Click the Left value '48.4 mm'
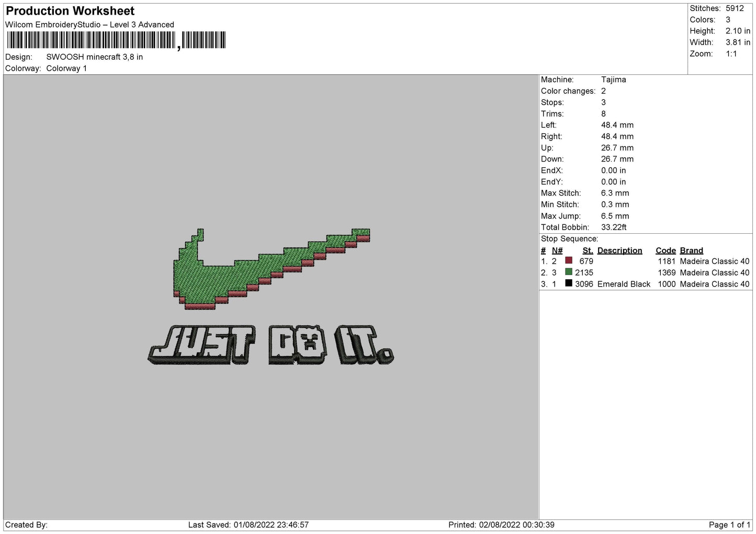This screenshot has height=534, width=756. 617,125
